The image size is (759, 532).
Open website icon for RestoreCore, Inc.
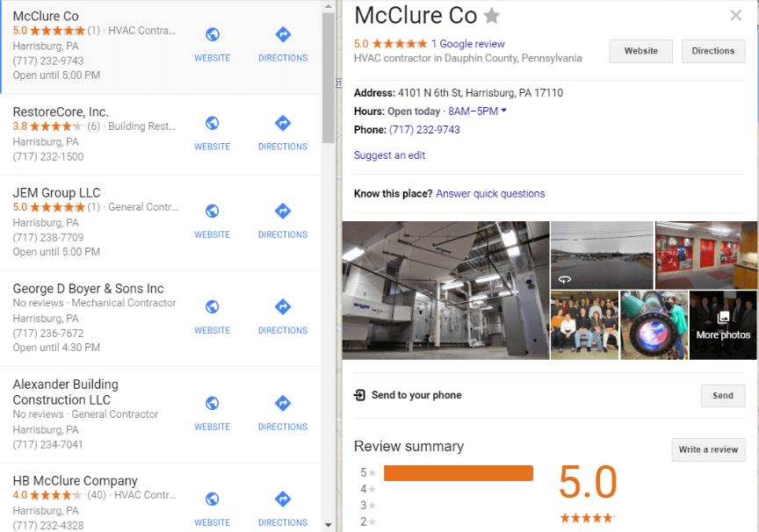point(213,123)
